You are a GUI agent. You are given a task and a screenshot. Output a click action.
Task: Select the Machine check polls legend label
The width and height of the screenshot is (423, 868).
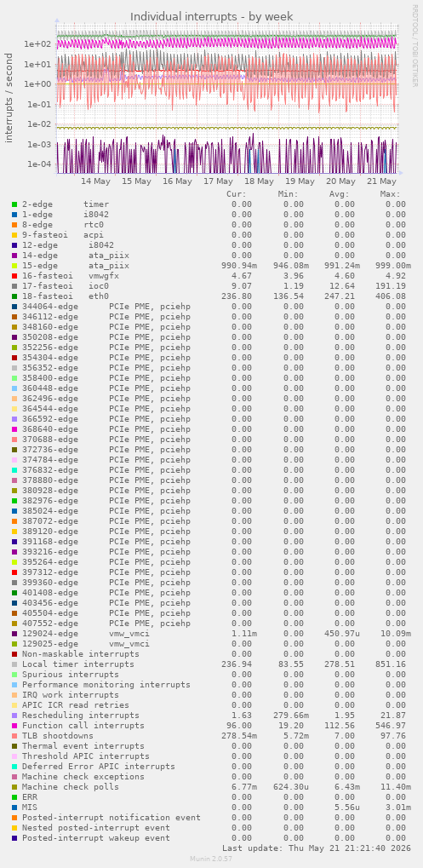[x=71, y=786]
